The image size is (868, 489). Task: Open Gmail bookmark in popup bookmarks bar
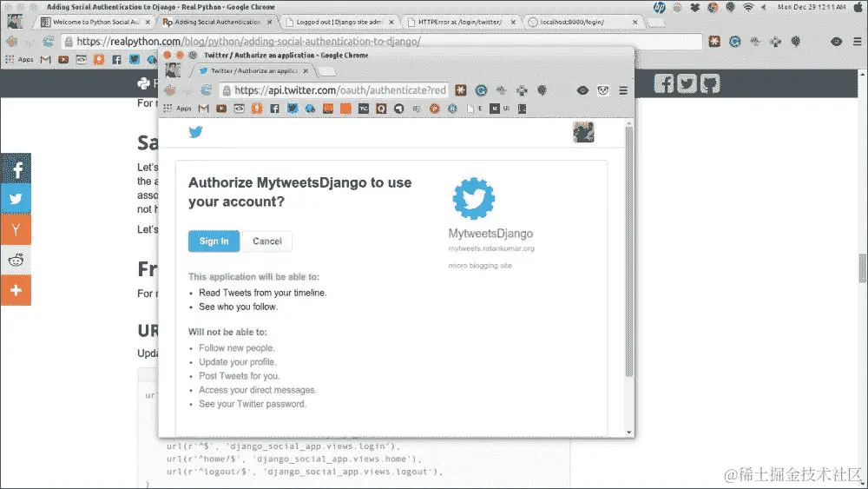(204, 109)
